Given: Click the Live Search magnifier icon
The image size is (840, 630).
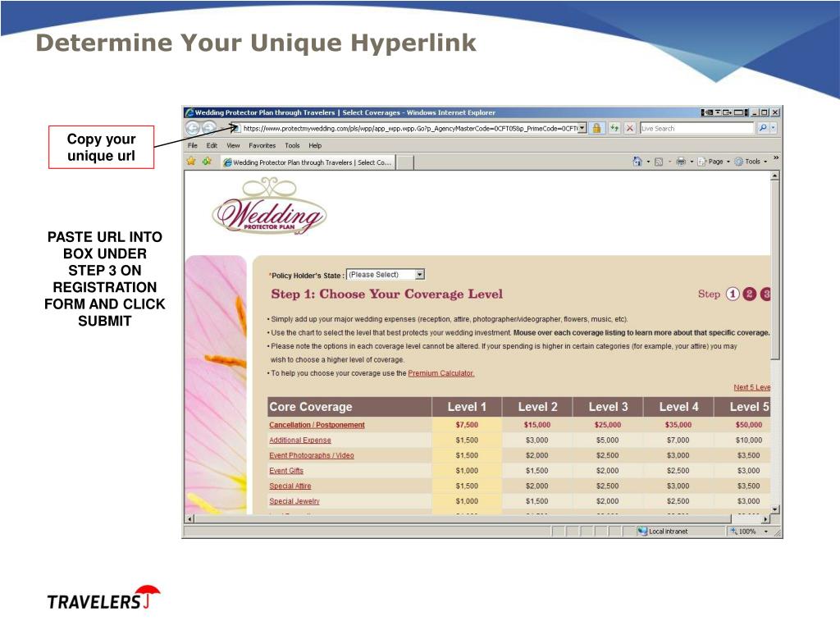Looking at the screenshot, I should [x=763, y=128].
